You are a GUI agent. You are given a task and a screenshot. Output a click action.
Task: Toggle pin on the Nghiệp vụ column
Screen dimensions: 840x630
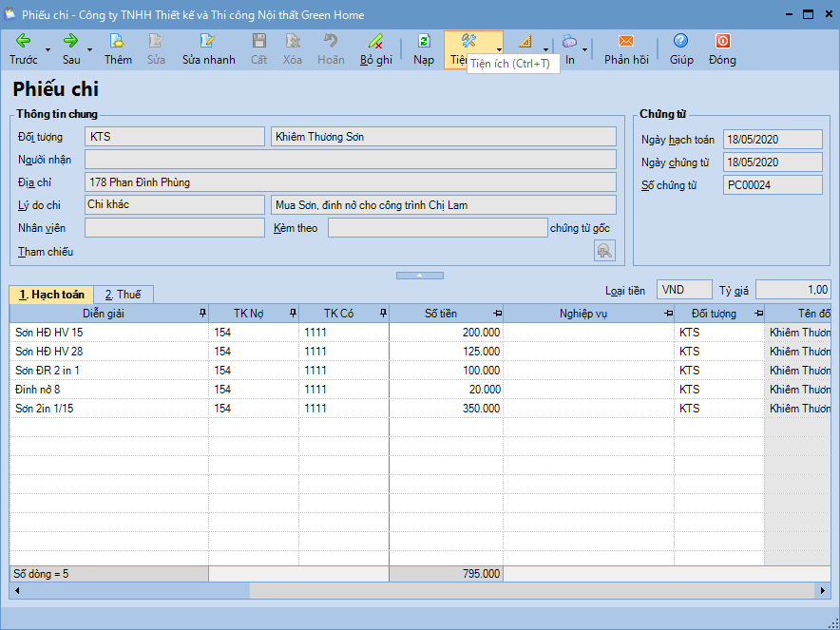coord(668,313)
